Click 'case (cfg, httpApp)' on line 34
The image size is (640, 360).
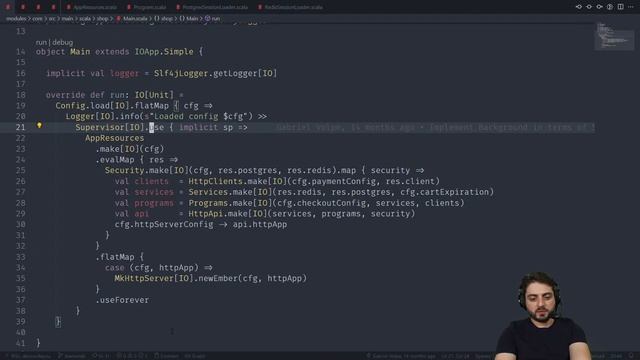click(152, 268)
